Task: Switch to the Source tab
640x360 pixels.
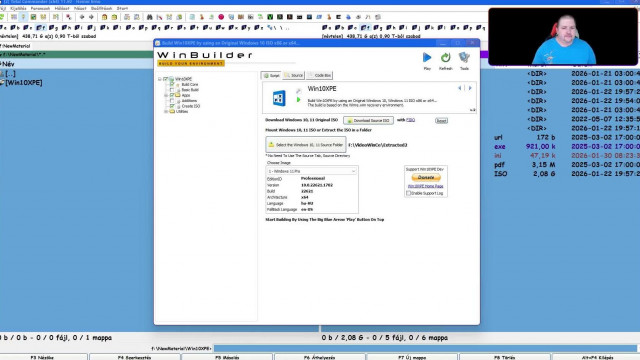Action: pyautogui.click(x=293, y=76)
